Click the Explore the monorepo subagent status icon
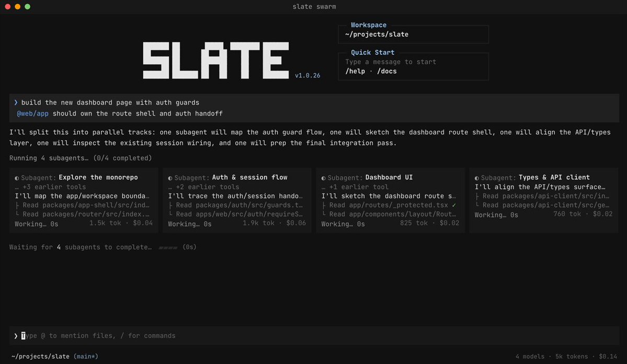This screenshot has height=364, width=627. (17, 178)
